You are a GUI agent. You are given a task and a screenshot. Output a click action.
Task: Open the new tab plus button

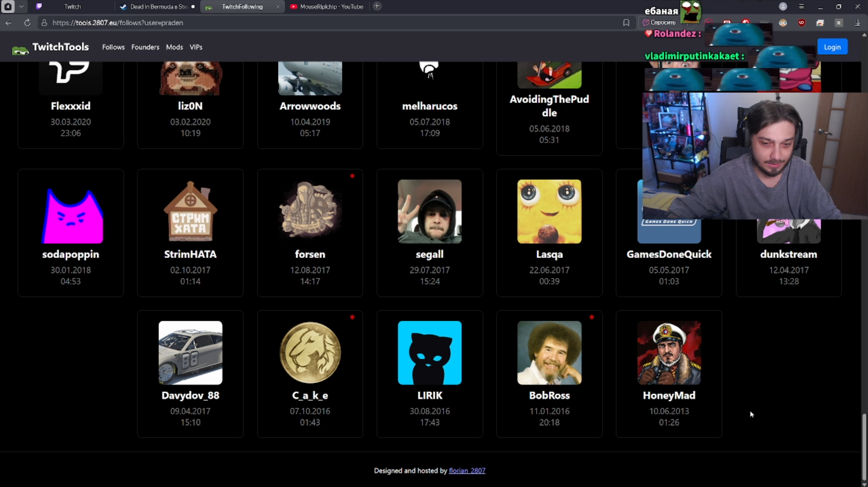pos(377,6)
